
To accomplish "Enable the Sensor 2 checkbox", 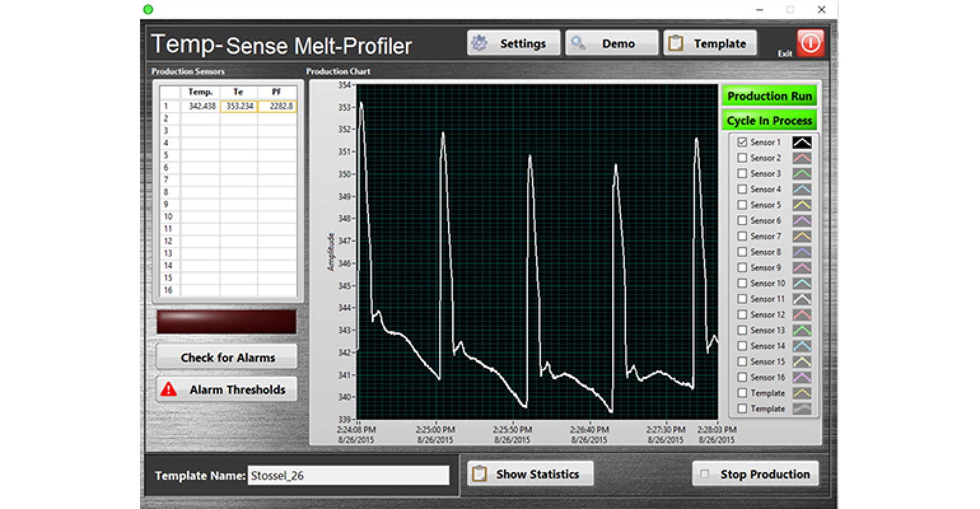I will (x=742, y=158).
